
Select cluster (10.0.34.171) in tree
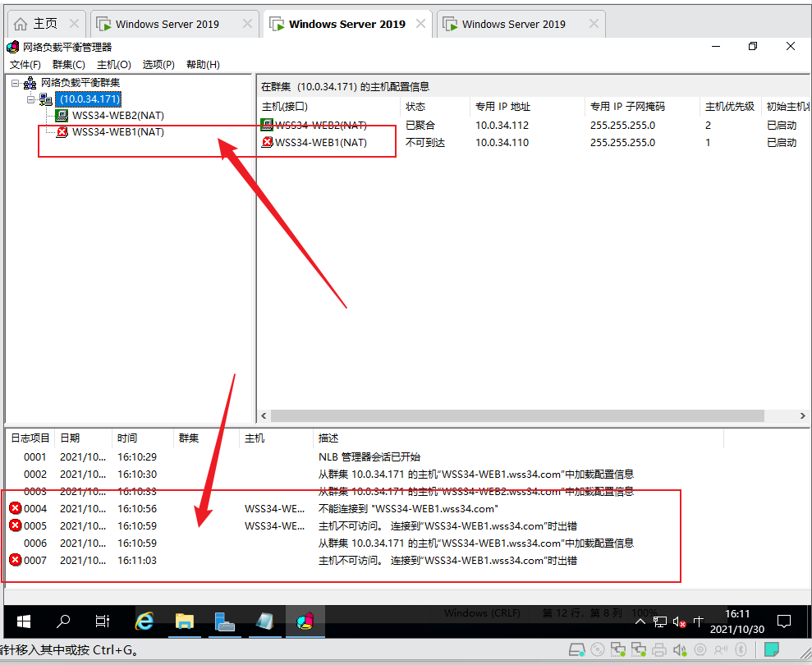89,99
